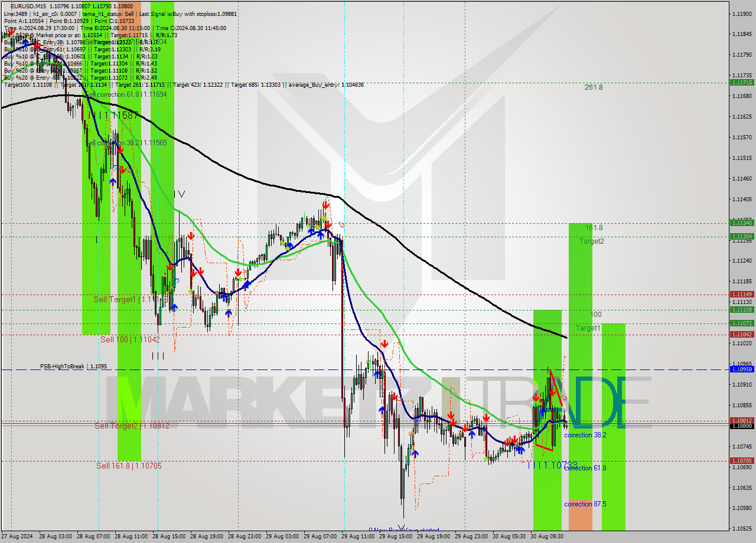Click the '28 Aug 23:00' time label
The width and height of the screenshot is (756, 543).
[245, 537]
